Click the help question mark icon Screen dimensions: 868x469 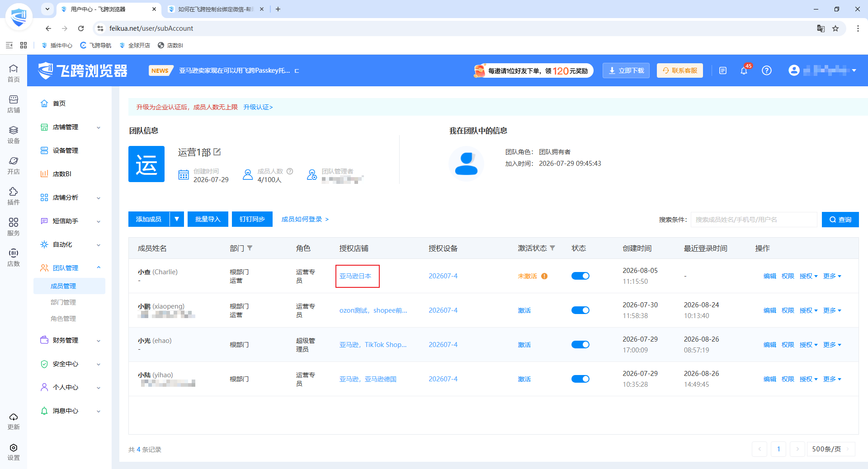coord(767,70)
